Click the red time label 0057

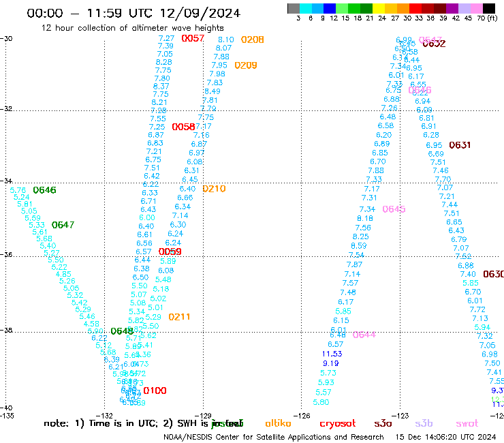pos(193,38)
